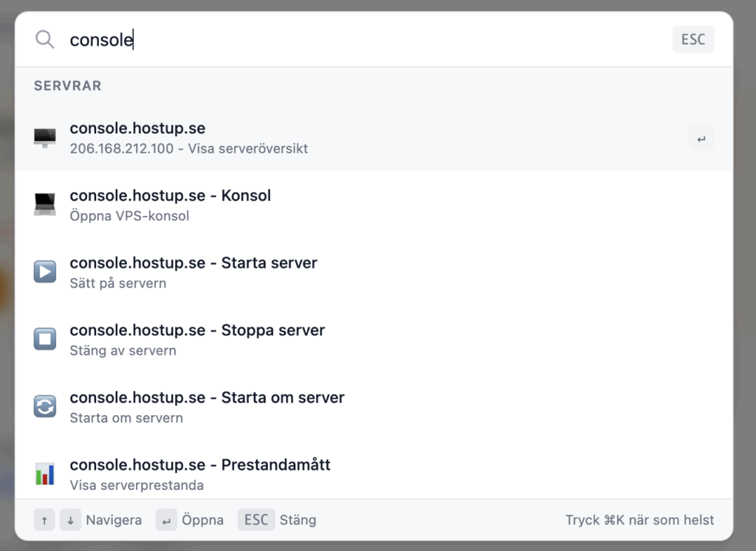Click the magnifying glass search icon
Image resolution: width=756 pixels, height=551 pixels.
click(x=45, y=40)
